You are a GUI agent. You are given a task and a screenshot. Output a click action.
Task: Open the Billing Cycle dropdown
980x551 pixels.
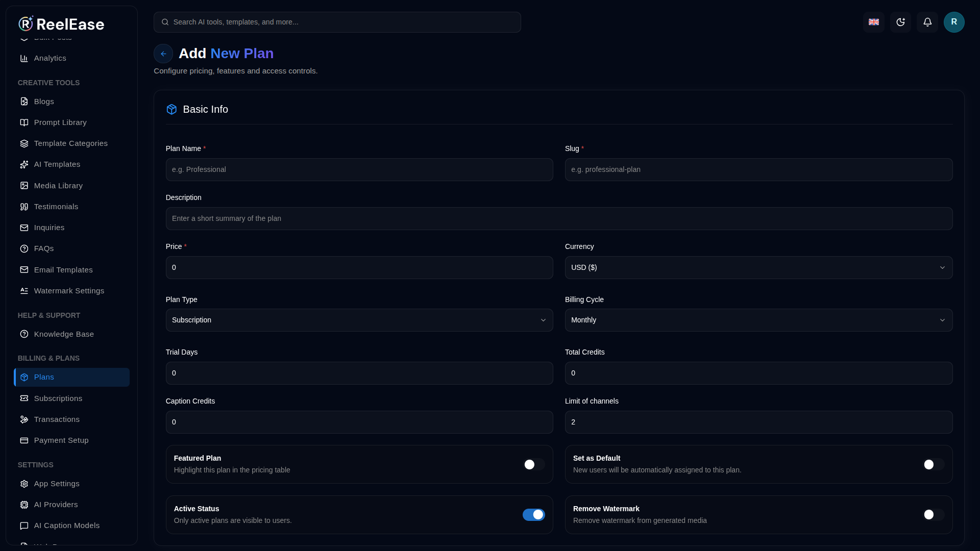coord(758,320)
